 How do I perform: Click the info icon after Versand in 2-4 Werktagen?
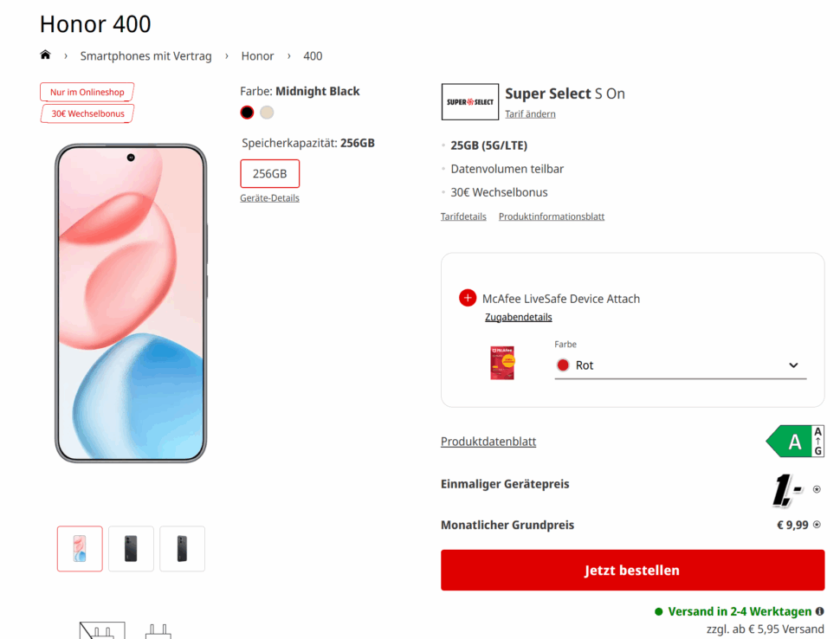[819, 611]
